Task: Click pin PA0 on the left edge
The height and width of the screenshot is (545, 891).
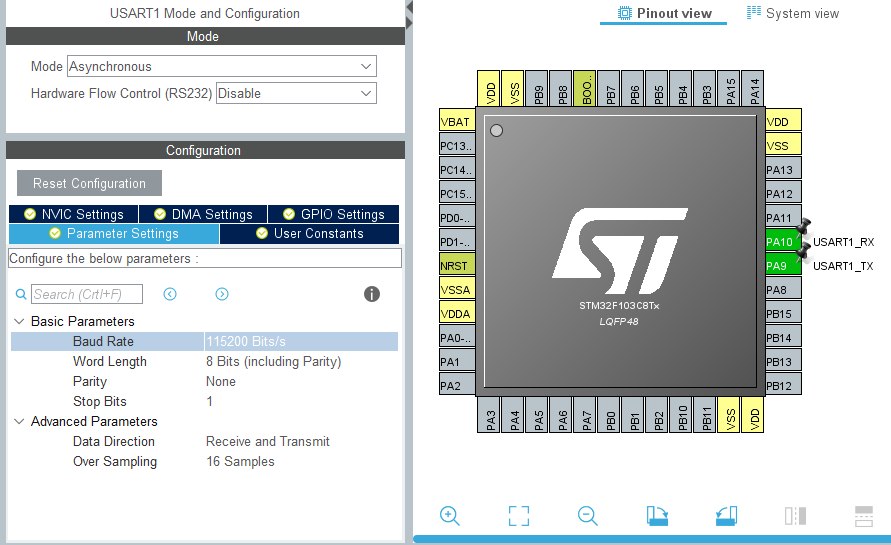Action: pos(457,338)
